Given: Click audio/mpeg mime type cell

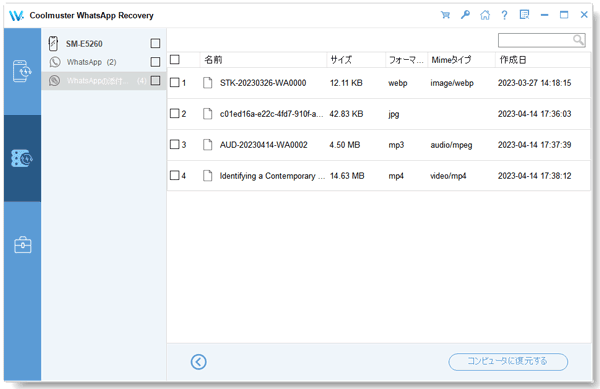Looking at the screenshot, I should pyautogui.click(x=451, y=145).
